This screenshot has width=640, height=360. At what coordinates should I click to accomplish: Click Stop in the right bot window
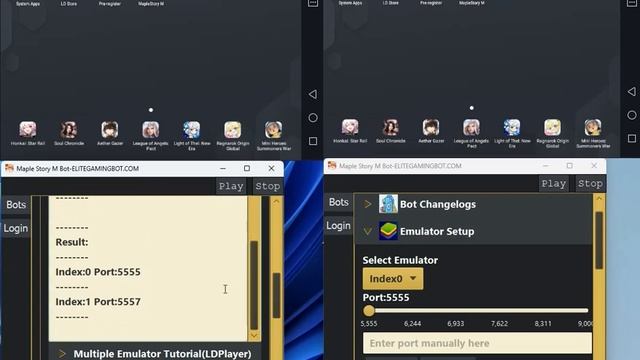590,184
